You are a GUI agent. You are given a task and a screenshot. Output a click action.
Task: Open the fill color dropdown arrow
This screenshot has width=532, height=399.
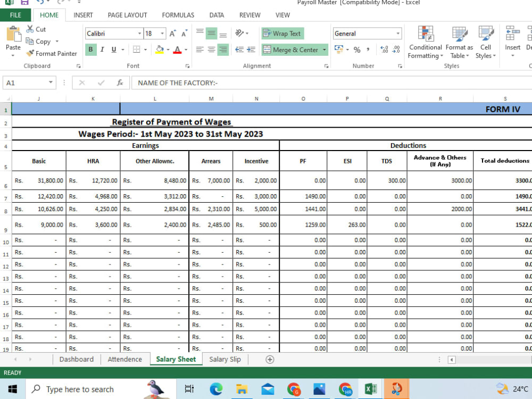click(168, 49)
